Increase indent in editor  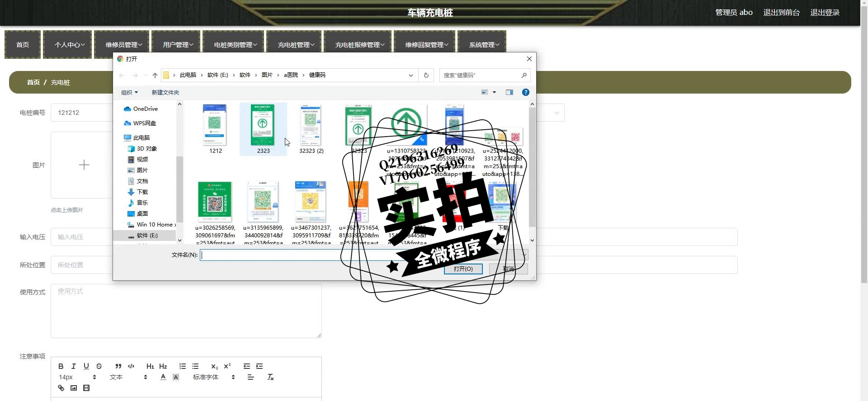point(259,366)
